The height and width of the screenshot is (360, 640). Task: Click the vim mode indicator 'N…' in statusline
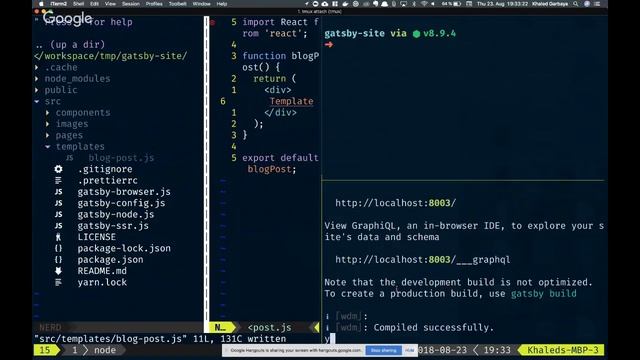click(x=220, y=327)
